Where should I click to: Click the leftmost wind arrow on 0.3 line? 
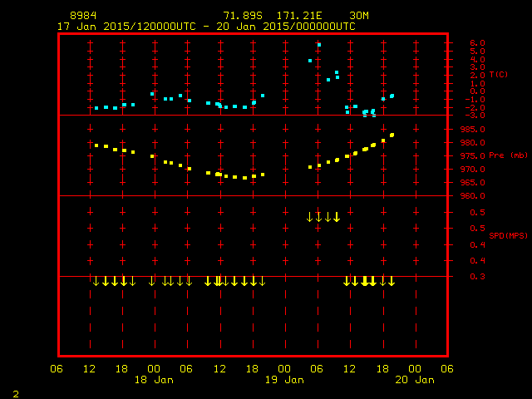click(x=96, y=281)
